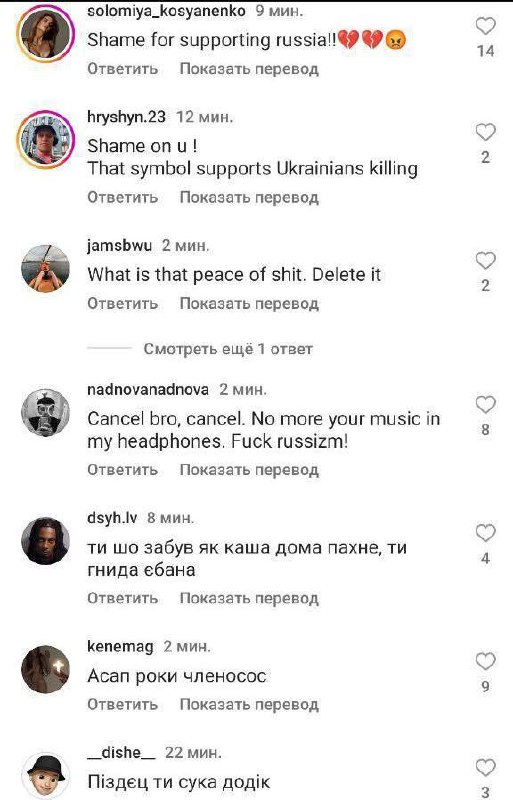Show translation for hryshyn.23's comment
Viewport: 513px width, 800px height.
coord(249,197)
